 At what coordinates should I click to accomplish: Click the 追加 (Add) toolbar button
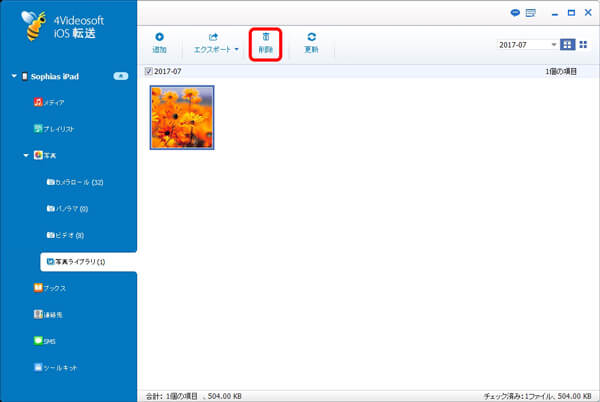click(159, 42)
